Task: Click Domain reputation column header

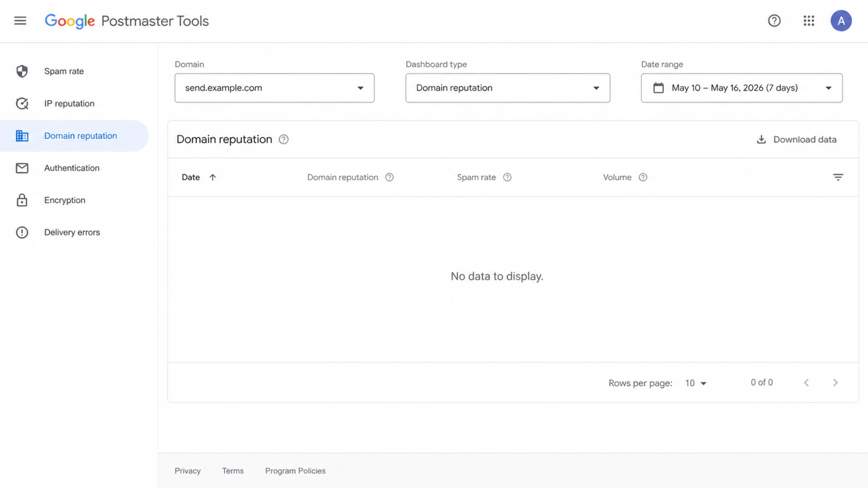Action: 343,177
